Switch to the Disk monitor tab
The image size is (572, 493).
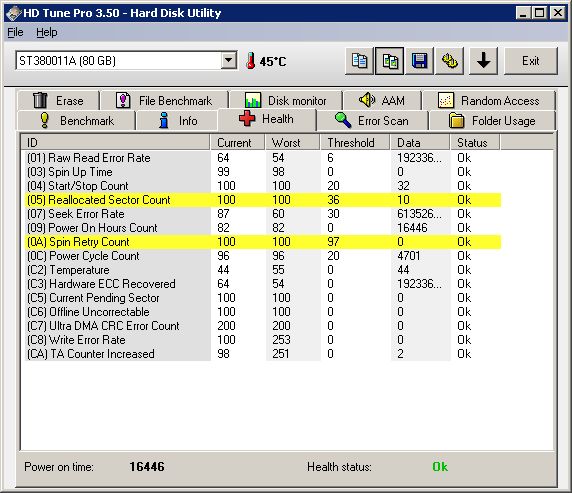tap(286, 100)
